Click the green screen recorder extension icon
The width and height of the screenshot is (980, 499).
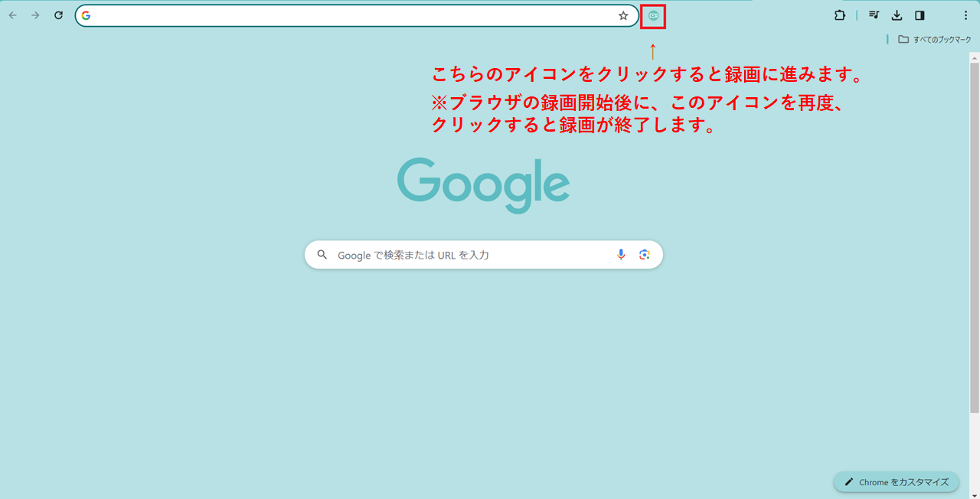653,15
